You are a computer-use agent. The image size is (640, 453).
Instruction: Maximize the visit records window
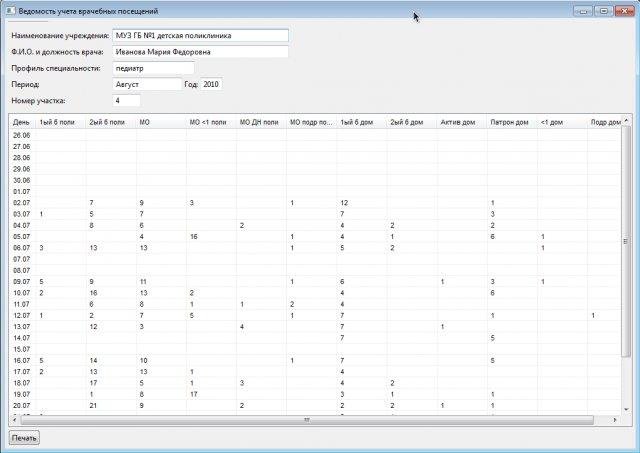tap(604, 11)
